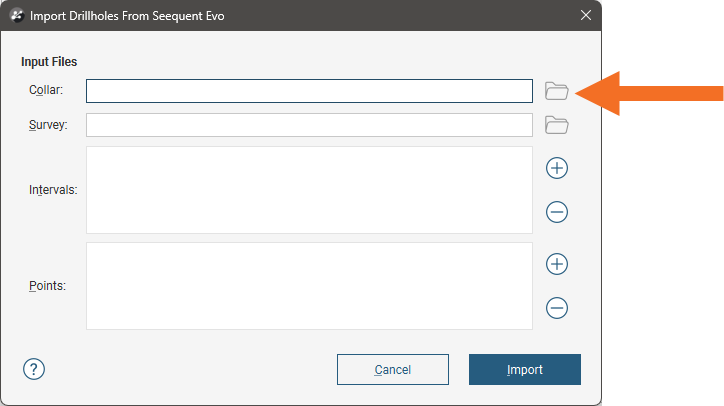Click into the Survey file path field

click(309, 125)
